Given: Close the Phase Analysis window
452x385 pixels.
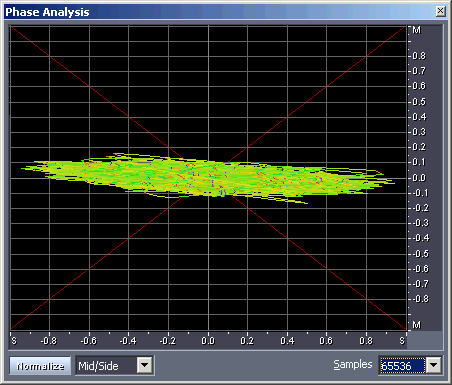Looking at the screenshot, I should (x=441, y=11).
